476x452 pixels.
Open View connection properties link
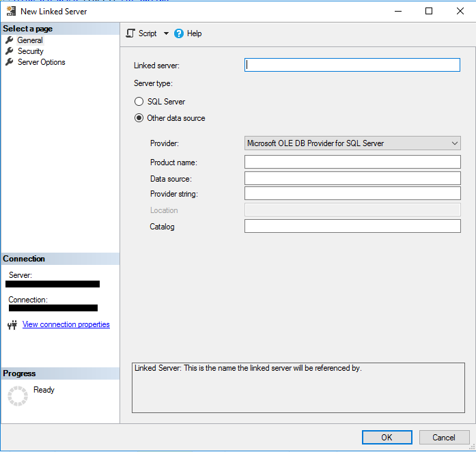[x=66, y=324]
